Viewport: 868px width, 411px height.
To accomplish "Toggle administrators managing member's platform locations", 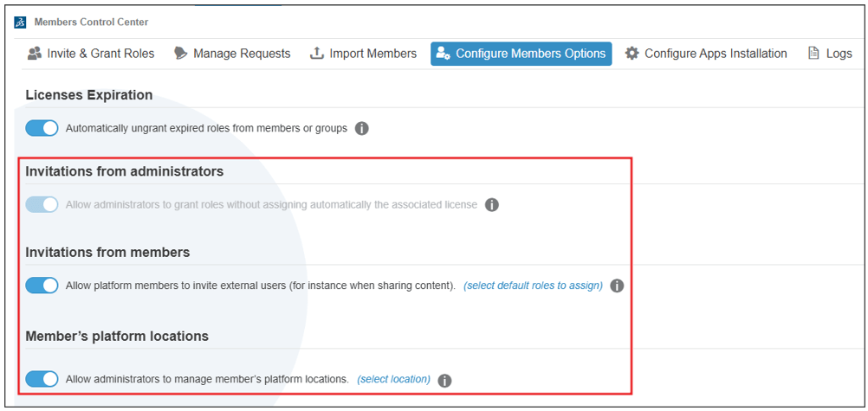I will 42,380.
